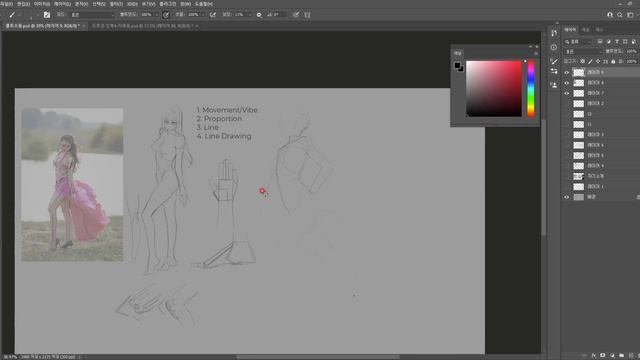Image resolution: width=640 pixels, height=360 pixels.
Task: Open the layer blend mode dropdown
Action: point(583,51)
